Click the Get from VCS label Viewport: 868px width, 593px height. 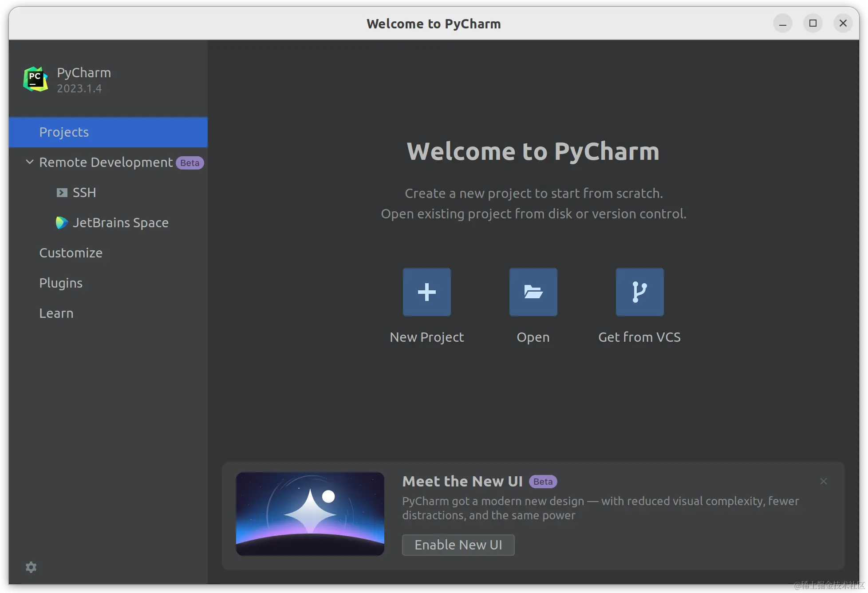[639, 337]
